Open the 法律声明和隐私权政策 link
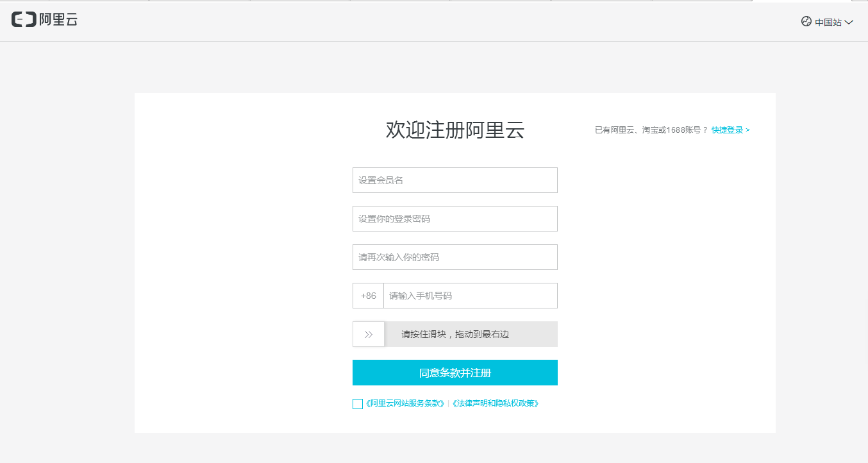This screenshot has height=463, width=868. pos(495,404)
